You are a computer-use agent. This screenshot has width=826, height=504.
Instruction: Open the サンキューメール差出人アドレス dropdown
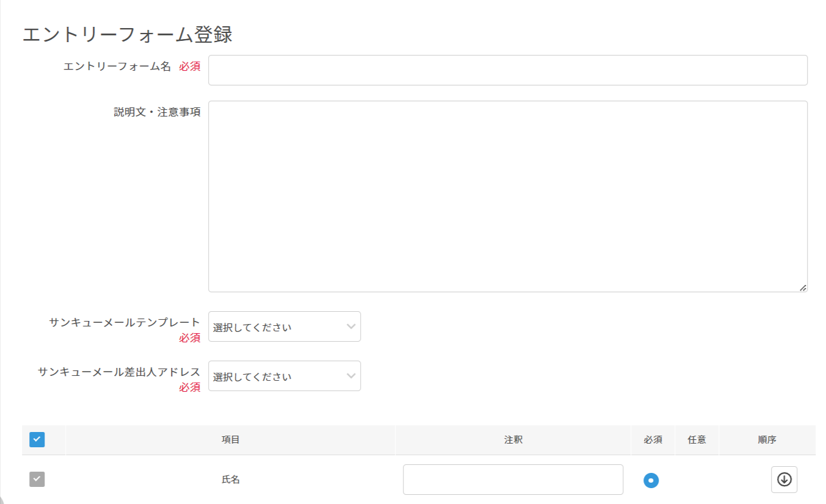[284, 376]
